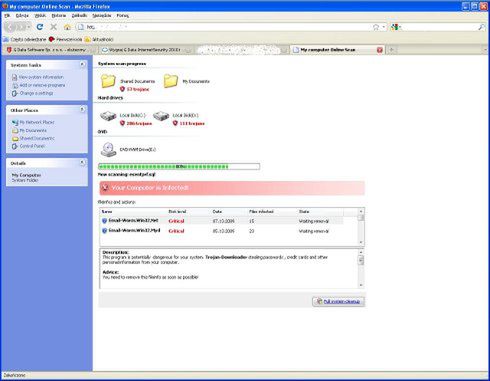The height and width of the screenshot is (381, 490).
Task: Open the View system information link
Action: (41, 77)
